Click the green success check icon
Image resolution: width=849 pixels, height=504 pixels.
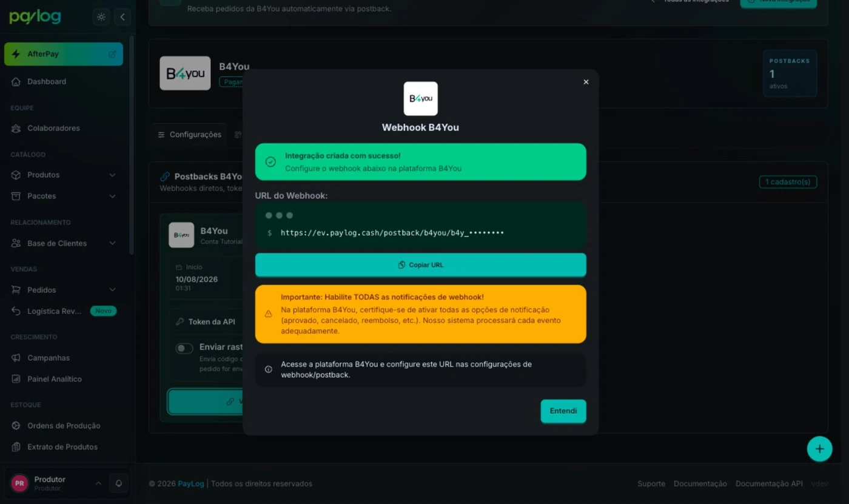pyautogui.click(x=270, y=162)
